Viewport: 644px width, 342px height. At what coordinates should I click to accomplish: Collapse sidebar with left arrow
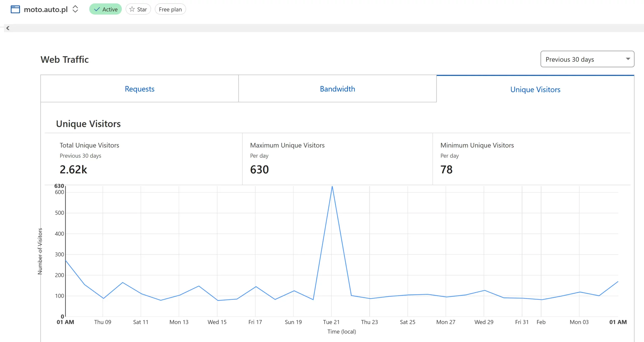[x=8, y=28]
